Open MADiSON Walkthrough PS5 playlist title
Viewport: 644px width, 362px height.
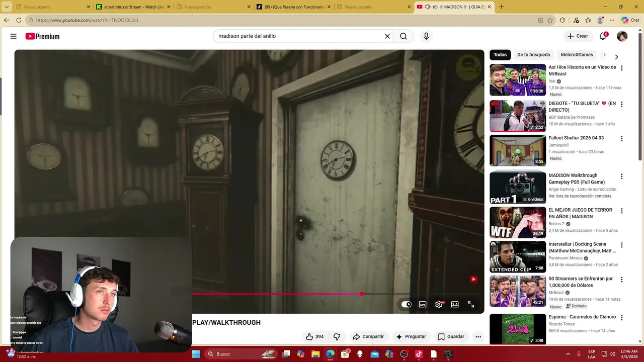point(577,179)
